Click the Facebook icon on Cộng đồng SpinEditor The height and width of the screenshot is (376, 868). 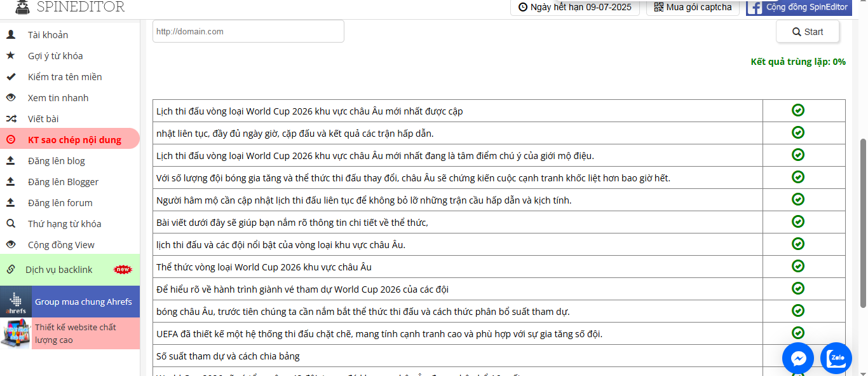point(754,8)
